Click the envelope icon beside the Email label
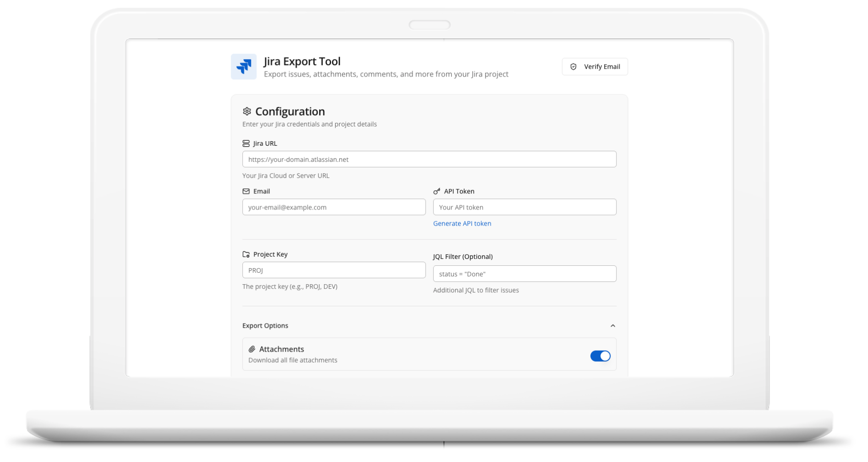This screenshot has height=462, width=868. click(x=246, y=191)
